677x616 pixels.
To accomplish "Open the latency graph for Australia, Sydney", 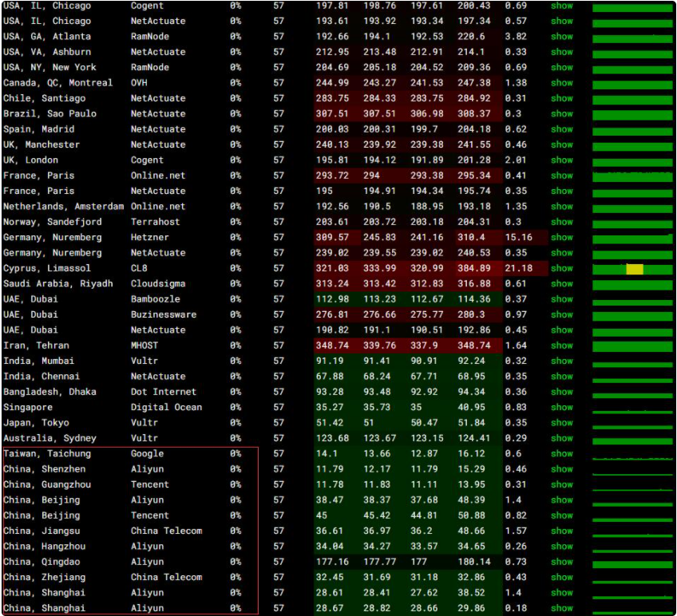I will click(x=632, y=439).
